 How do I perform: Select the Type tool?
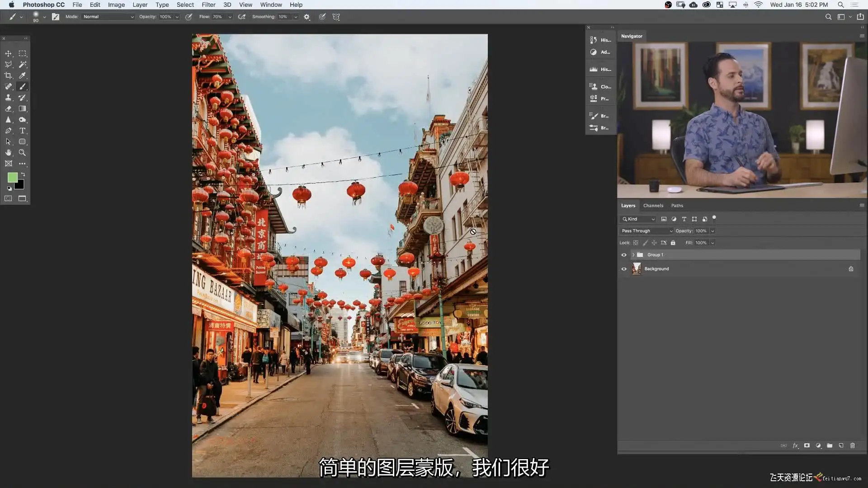[x=22, y=131]
